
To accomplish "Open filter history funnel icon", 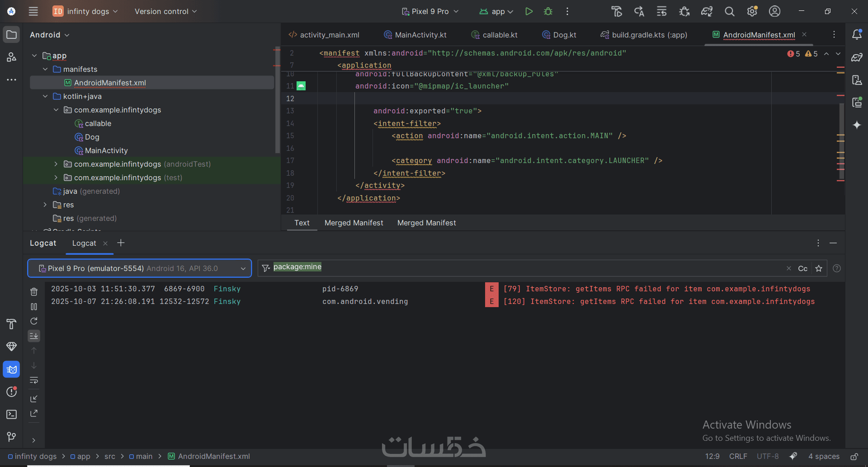I will pyautogui.click(x=266, y=268).
